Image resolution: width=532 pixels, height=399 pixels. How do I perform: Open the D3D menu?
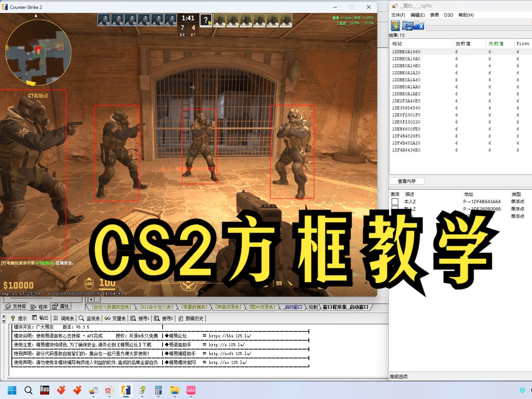[449, 15]
